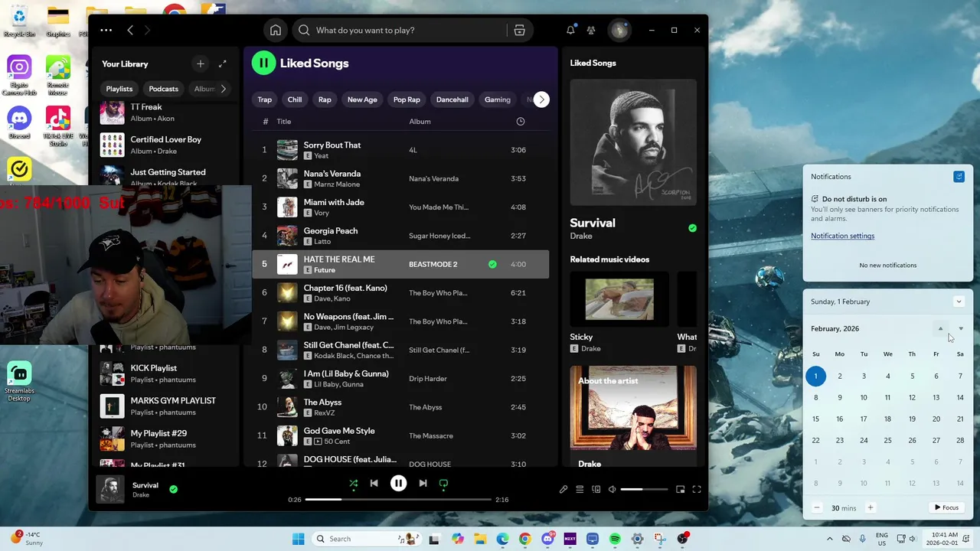This screenshot has height=551, width=980.
Task: Increase focus time with the plus button
Action: 870,507
